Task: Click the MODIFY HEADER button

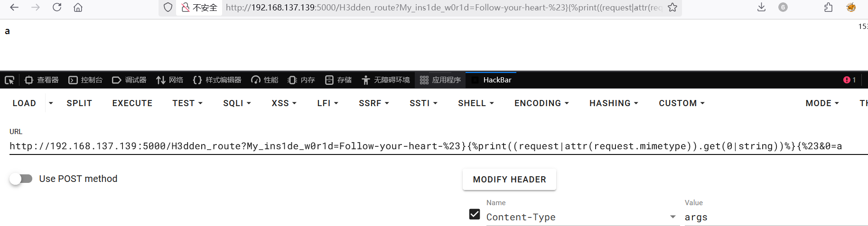Action: (509, 180)
